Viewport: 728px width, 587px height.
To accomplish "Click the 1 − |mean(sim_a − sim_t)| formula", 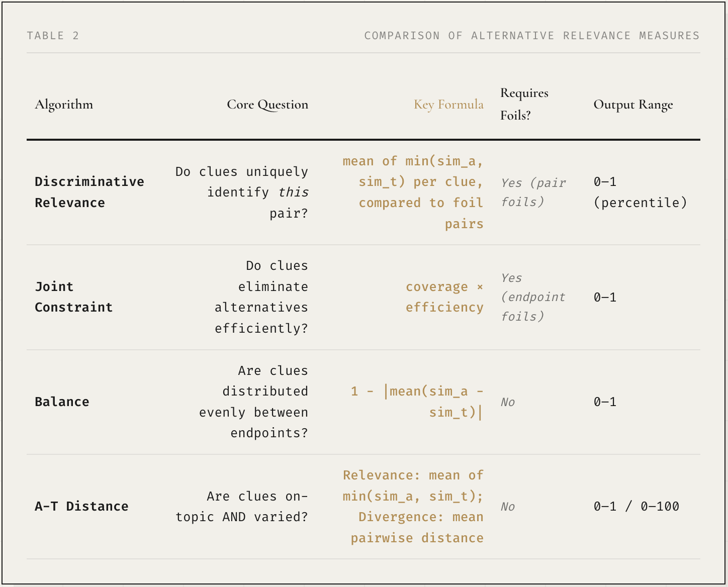I will pos(417,402).
